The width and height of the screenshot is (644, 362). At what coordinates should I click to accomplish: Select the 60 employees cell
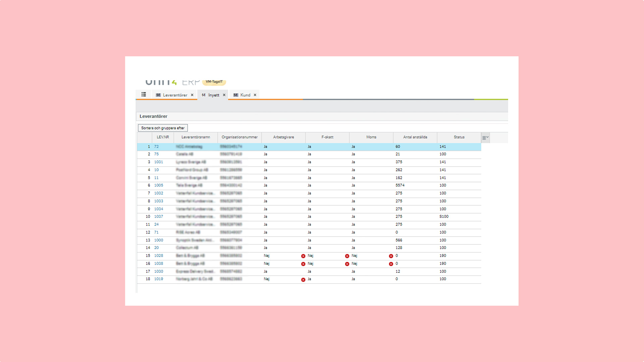point(415,146)
